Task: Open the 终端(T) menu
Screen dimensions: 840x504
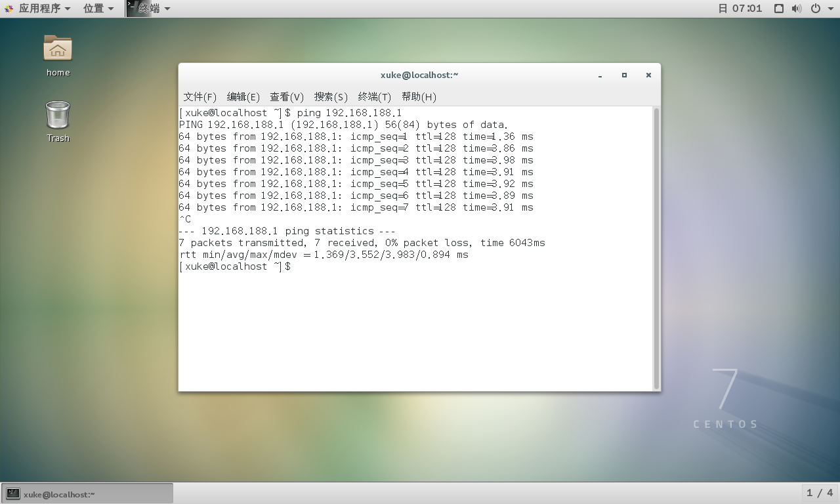Action: click(x=375, y=96)
